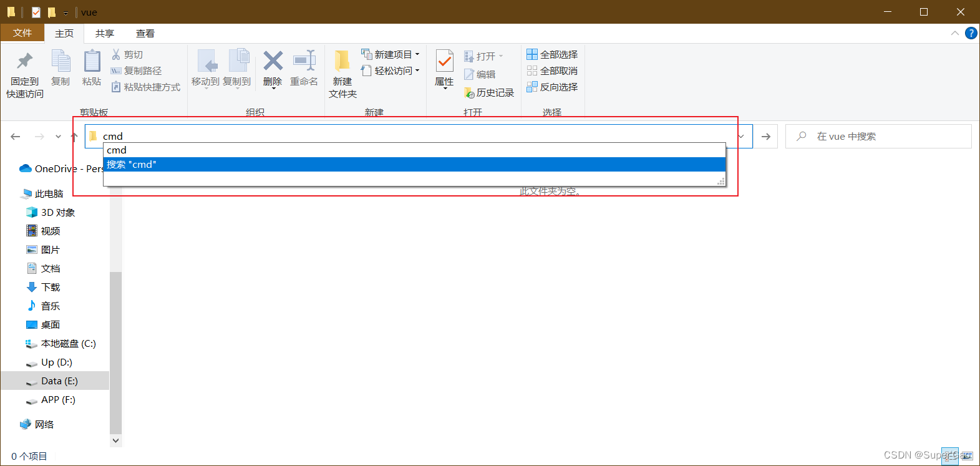Click Select none (全部取消)

(x=552, y=71)
